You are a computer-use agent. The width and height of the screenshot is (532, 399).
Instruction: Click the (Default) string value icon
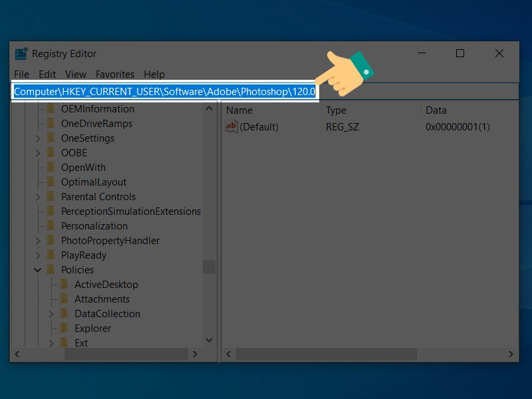[x=231, y=126]
